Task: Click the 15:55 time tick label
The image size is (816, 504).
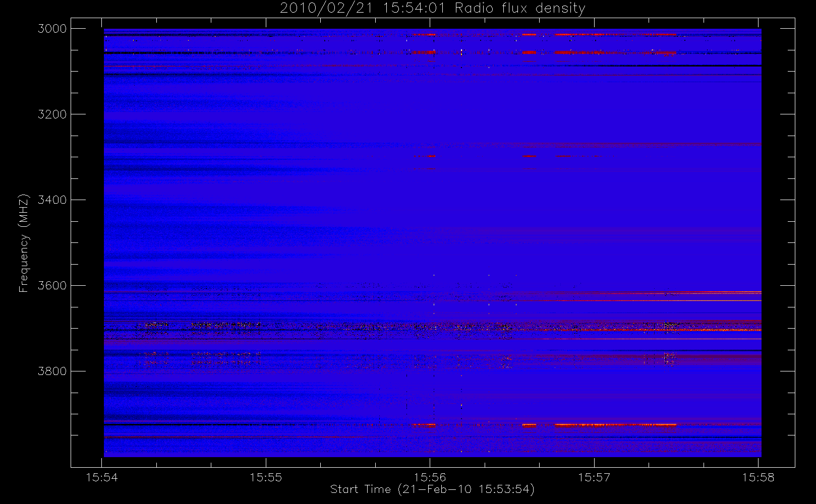Action: [266, 477]
